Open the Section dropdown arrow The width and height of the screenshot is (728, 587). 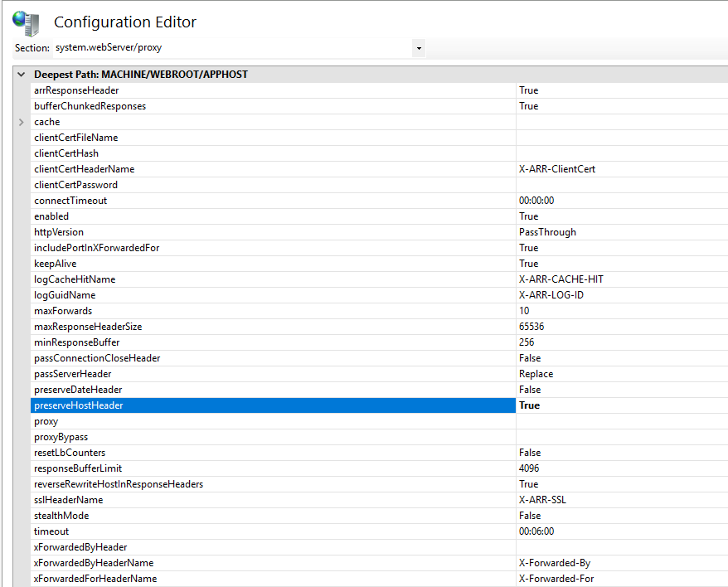pyautogui.click(x=419, y=49)
